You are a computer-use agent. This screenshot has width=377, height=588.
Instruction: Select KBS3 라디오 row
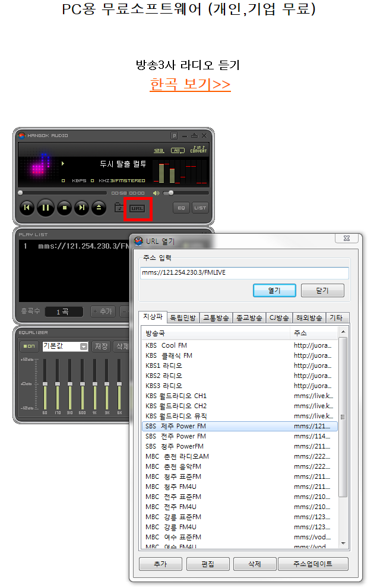point(240,386)
